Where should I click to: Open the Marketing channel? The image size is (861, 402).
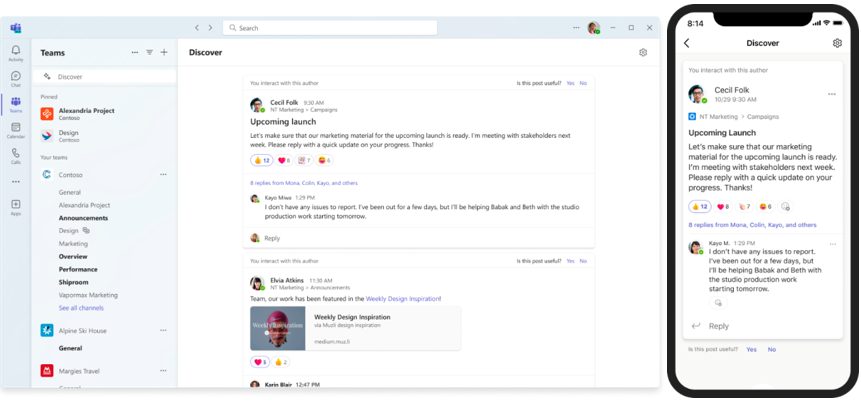(x=73, y=243)
